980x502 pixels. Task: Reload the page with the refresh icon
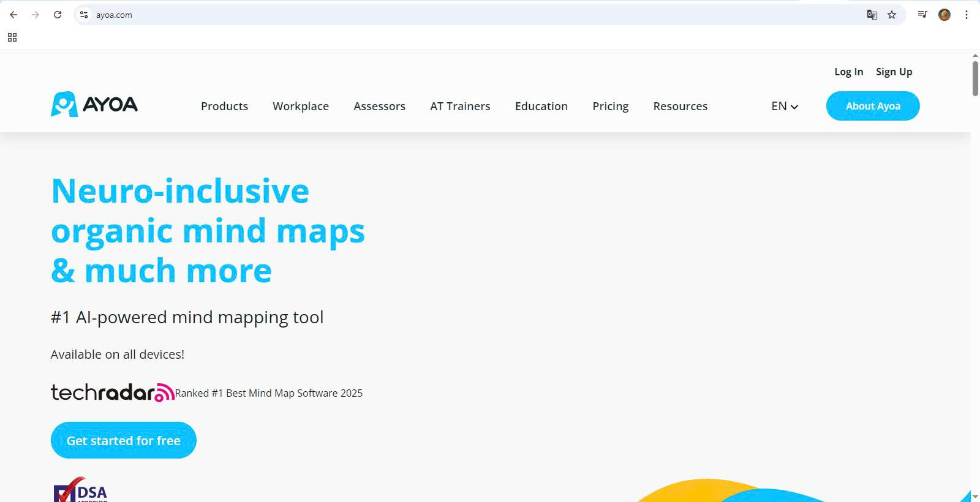(58, 15)
